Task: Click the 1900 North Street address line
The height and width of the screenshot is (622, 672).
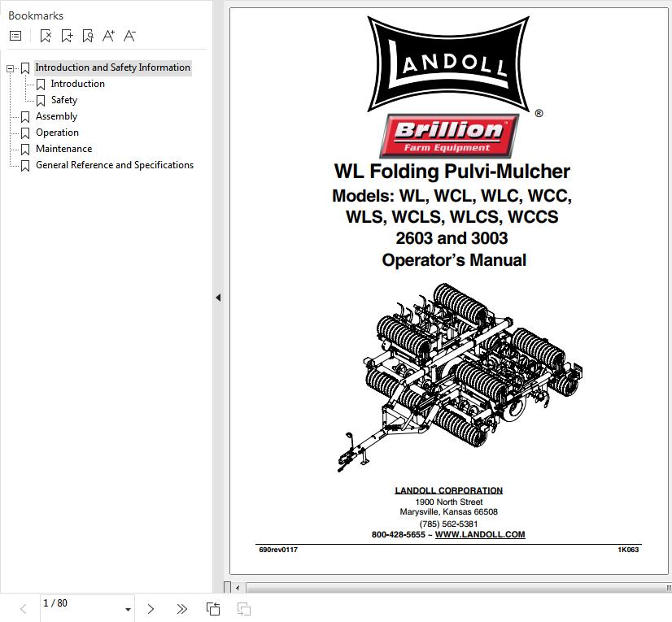Action: click(449, 502)
